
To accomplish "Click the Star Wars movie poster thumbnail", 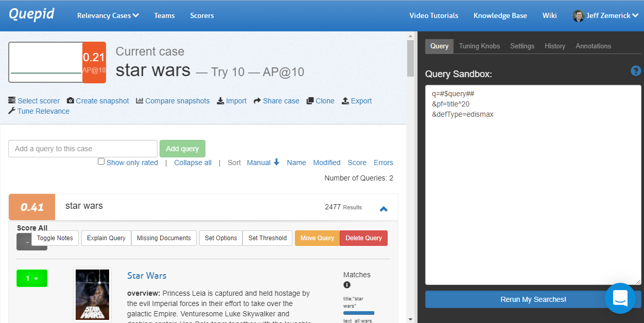I will click(93, 295).
